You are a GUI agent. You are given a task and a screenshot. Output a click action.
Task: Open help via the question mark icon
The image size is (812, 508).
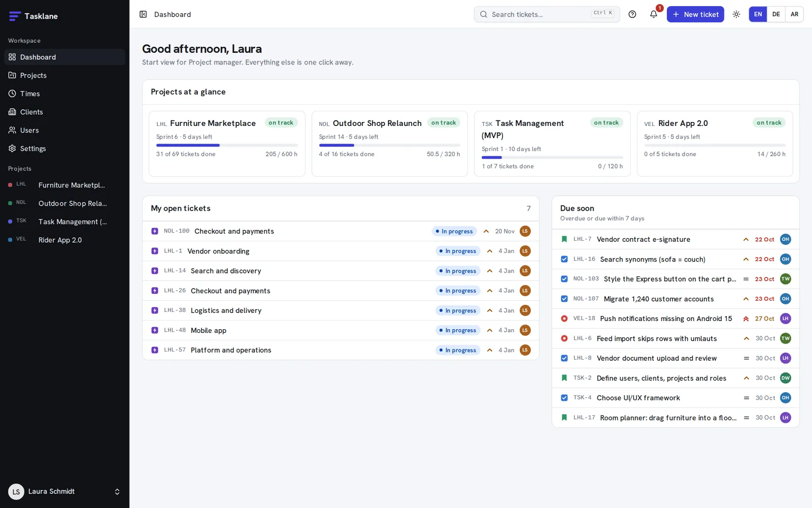(x=632, y=14)
